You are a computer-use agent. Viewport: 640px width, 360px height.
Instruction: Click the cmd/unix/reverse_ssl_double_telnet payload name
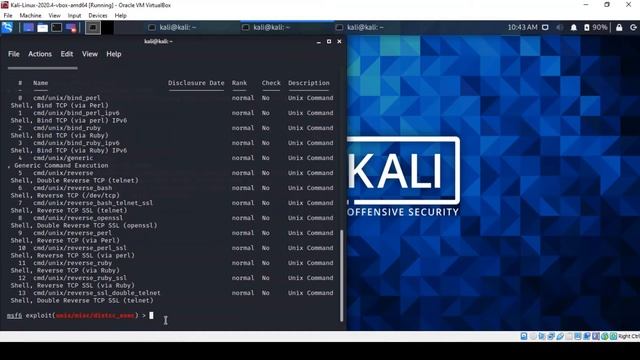tap(97, 293)
